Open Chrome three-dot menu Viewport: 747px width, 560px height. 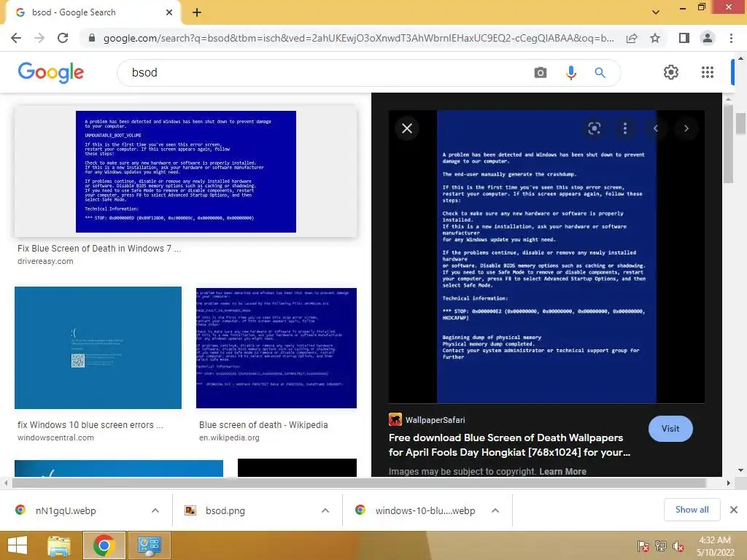coord(731,38)
